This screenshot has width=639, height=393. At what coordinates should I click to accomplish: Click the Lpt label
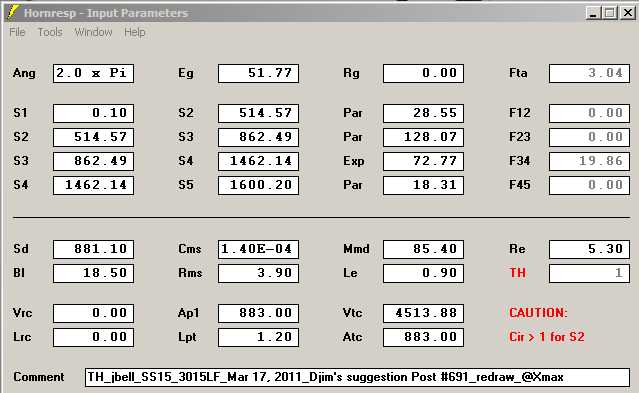[187, 337]
